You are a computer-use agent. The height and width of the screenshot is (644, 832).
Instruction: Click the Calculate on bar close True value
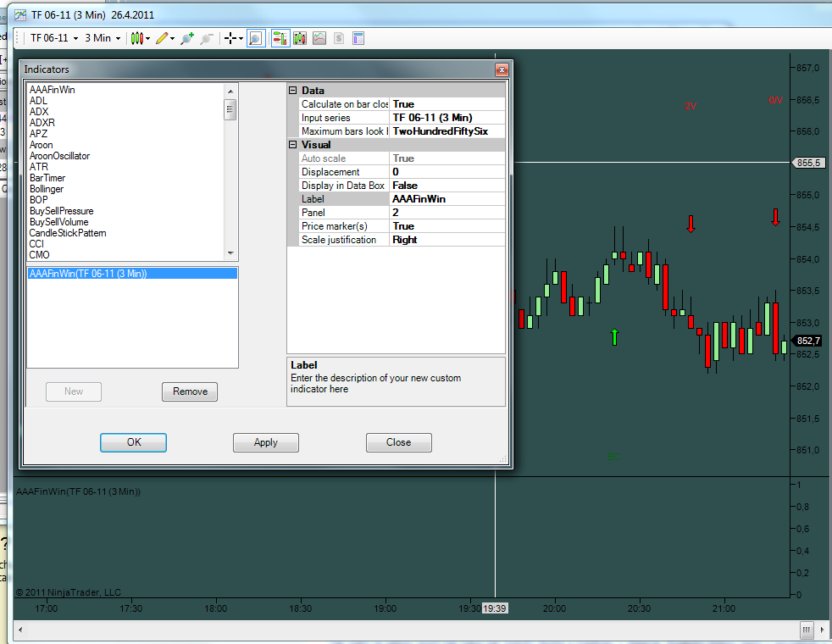pos(447,104)
